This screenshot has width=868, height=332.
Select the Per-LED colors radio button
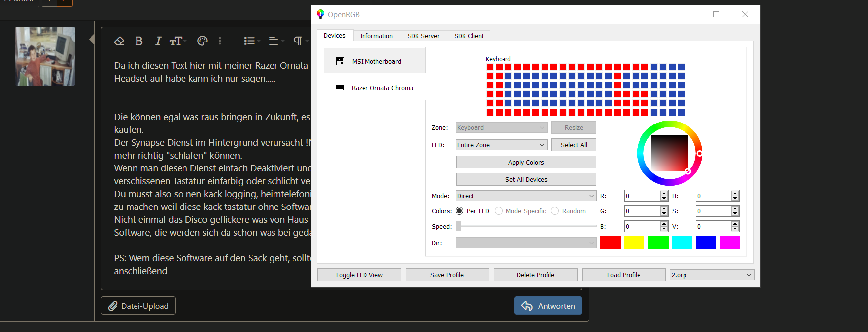point(459,211)
